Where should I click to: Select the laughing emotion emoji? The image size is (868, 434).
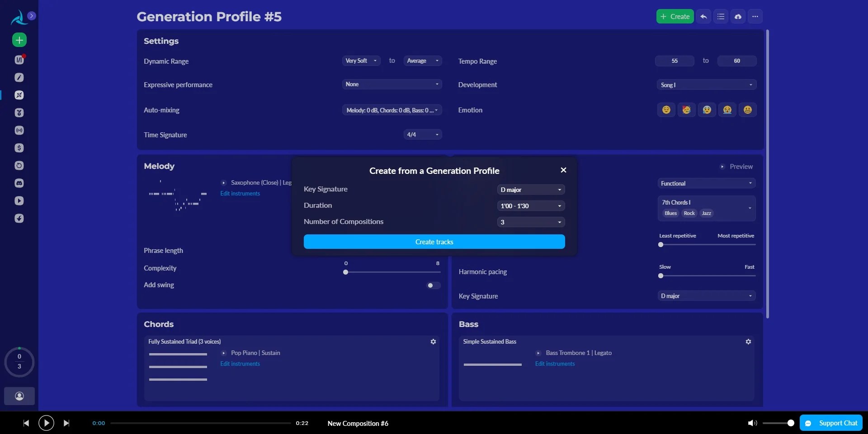tap(686, 110)
